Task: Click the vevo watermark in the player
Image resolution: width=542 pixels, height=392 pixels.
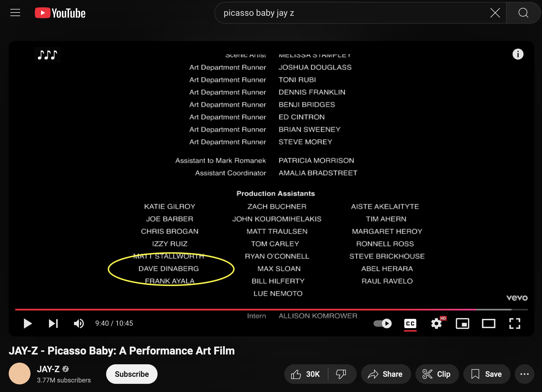Action: point(517,298)
